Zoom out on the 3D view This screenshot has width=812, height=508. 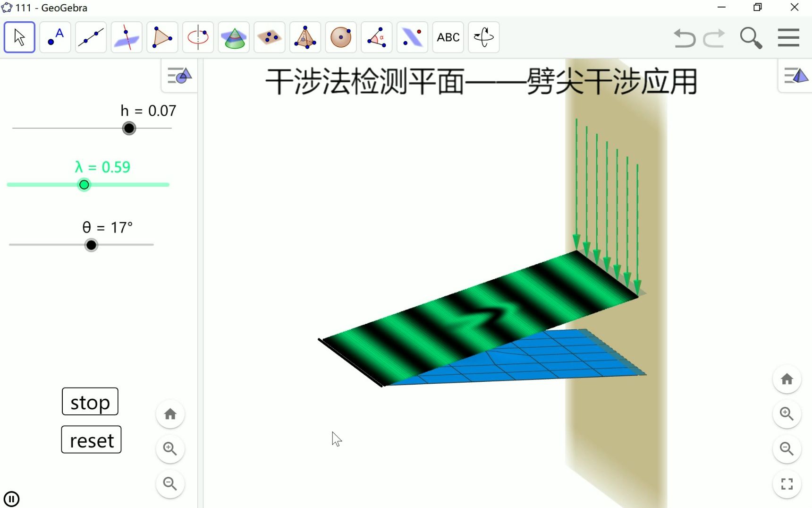pos(787,449)
